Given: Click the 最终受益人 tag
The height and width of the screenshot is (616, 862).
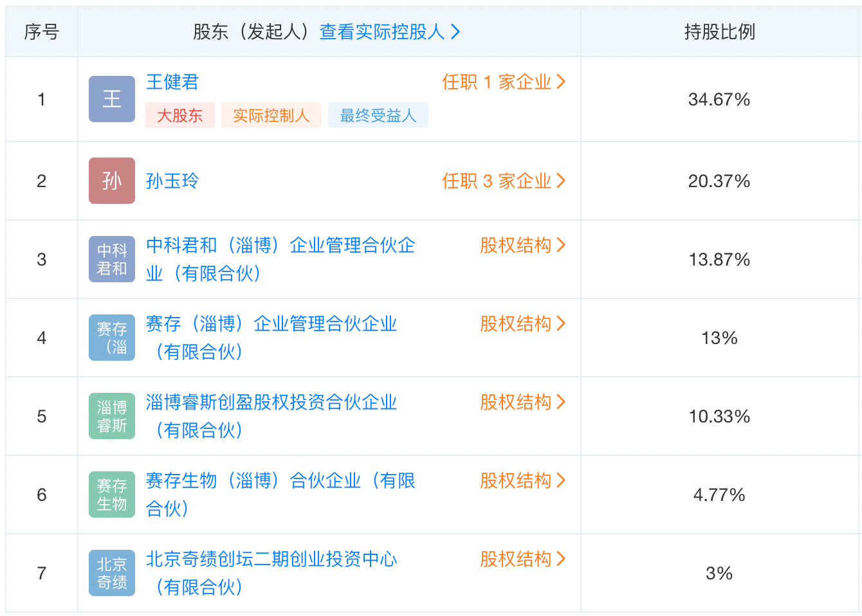Looking at the screenshot, I should 378,115.
